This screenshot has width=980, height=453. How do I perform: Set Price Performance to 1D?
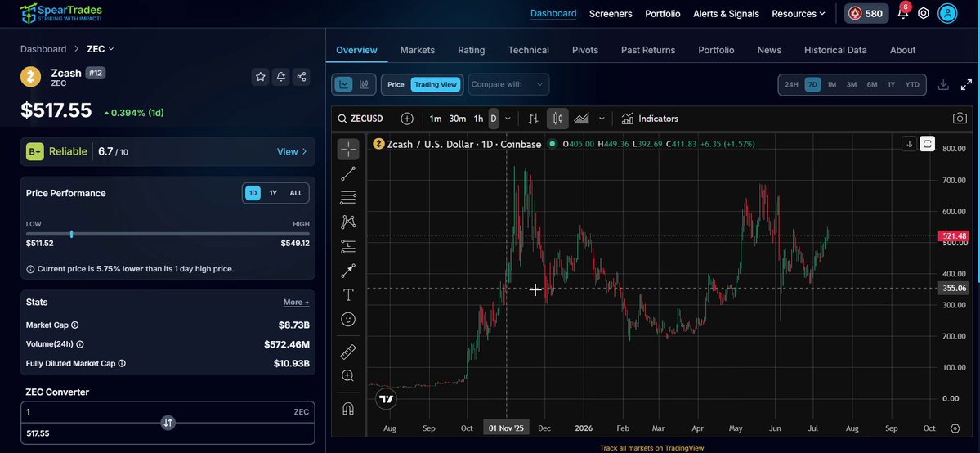click(253, 193)
